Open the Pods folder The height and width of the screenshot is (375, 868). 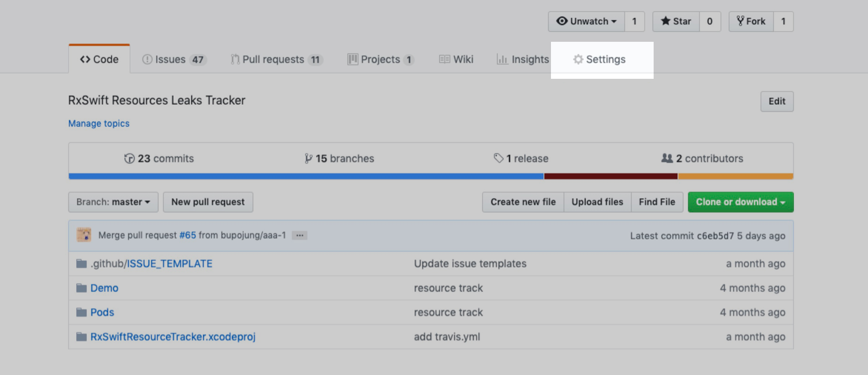pos(102,312)
